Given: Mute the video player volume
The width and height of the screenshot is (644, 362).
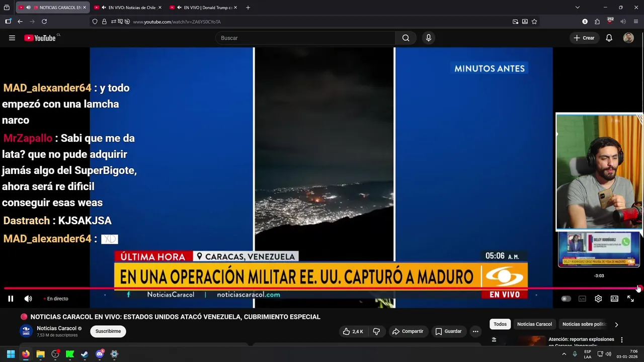Looking at the screenshot, I should 28,299.
